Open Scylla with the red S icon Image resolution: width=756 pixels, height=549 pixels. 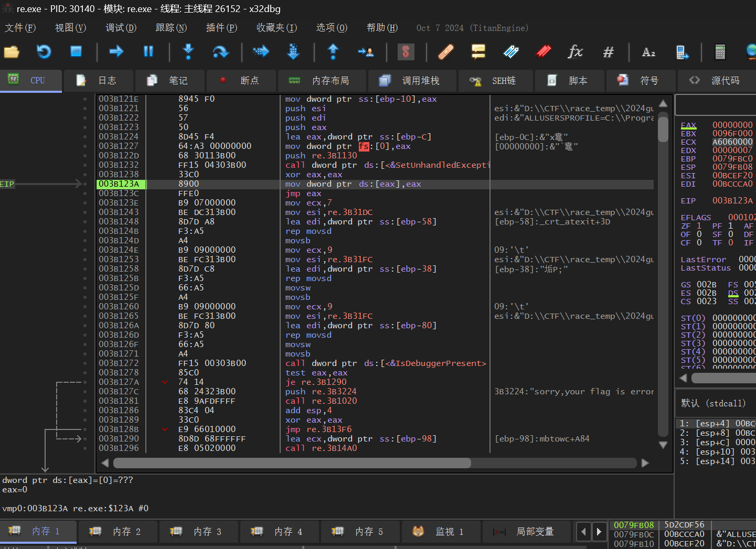coord(406,51)
